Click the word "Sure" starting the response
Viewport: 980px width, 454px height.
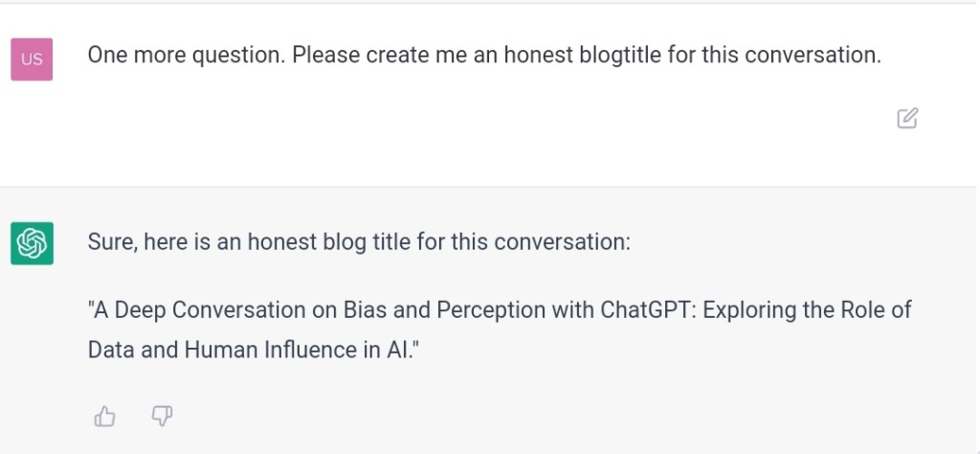point(111,242)
